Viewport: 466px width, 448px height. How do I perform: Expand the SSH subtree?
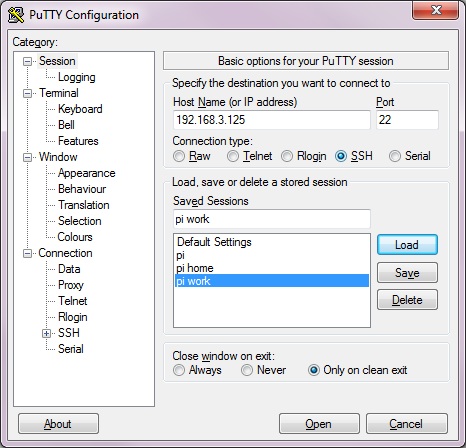47,333
